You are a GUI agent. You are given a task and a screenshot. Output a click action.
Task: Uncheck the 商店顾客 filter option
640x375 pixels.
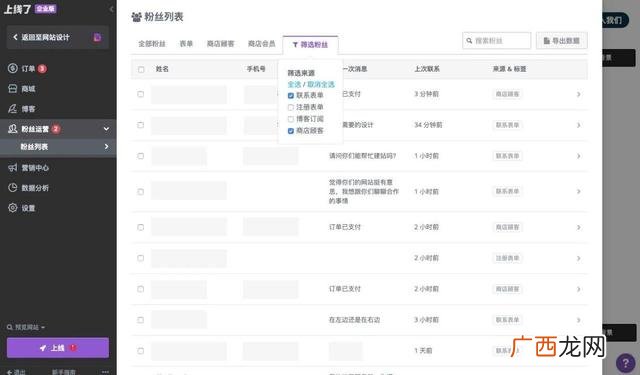[x=291, y=131]
